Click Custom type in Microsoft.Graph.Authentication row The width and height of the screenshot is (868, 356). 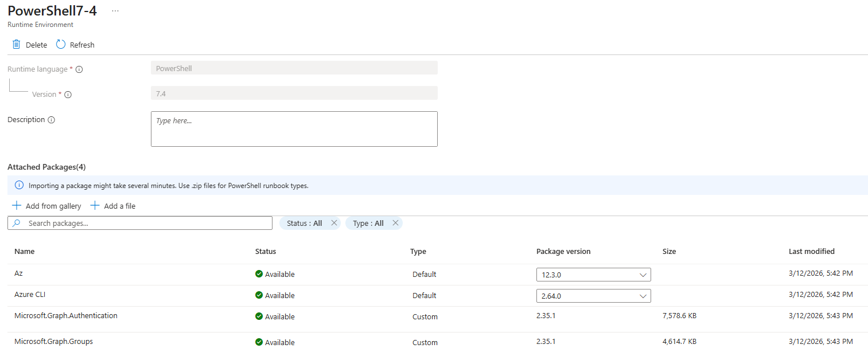click(x=425, y=317)
